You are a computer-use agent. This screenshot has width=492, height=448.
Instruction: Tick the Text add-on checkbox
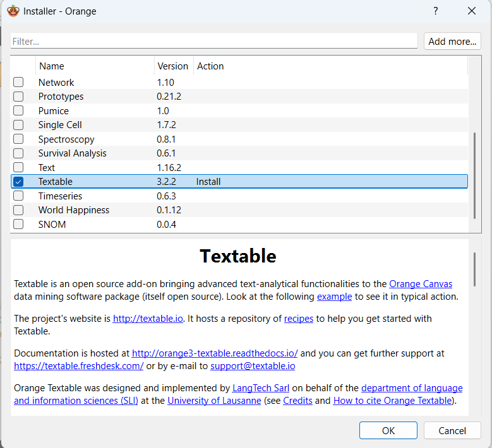[x=18, y=167]
